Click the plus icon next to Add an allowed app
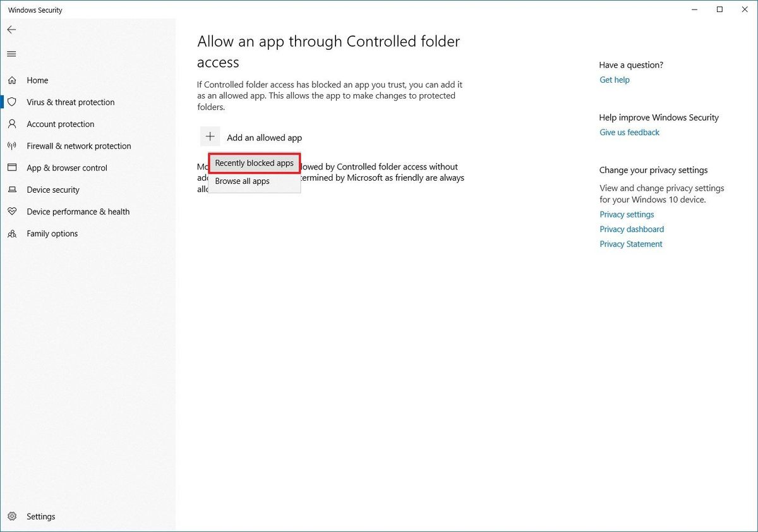The image size is (758, 532). (210, 136)
